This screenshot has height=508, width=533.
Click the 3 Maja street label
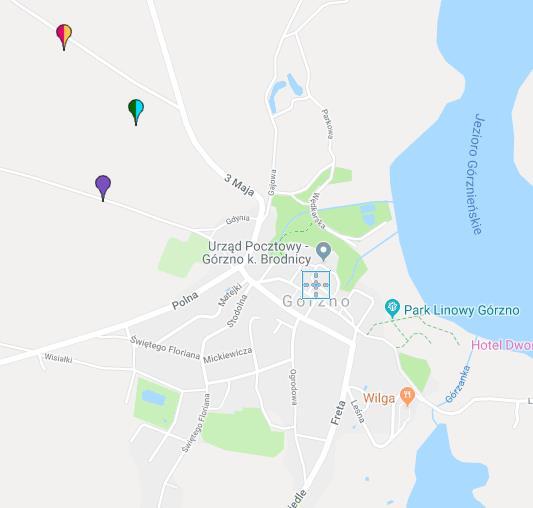pos(240,185)
